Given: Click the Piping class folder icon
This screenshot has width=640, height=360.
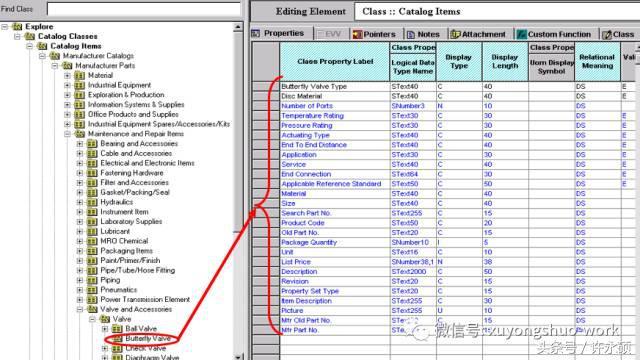Looking at the screenshot, I should pyautogui.click(x=92, y=280).
